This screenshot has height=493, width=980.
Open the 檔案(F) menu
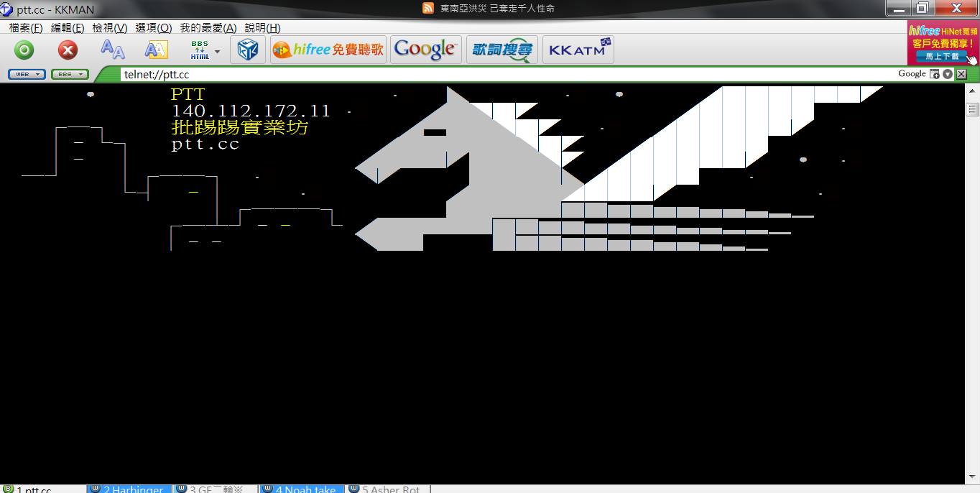point(26,28)
